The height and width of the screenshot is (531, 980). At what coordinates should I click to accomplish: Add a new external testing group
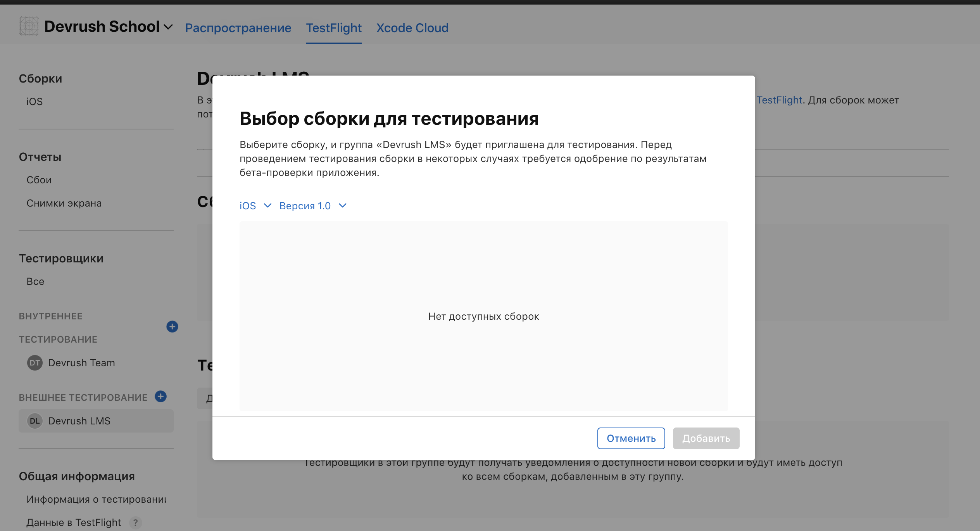161,397
